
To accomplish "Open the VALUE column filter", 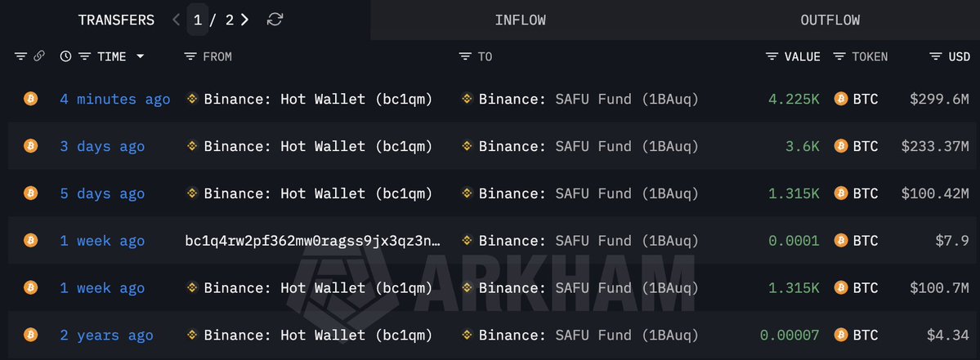I will click(x=772, y=56).
